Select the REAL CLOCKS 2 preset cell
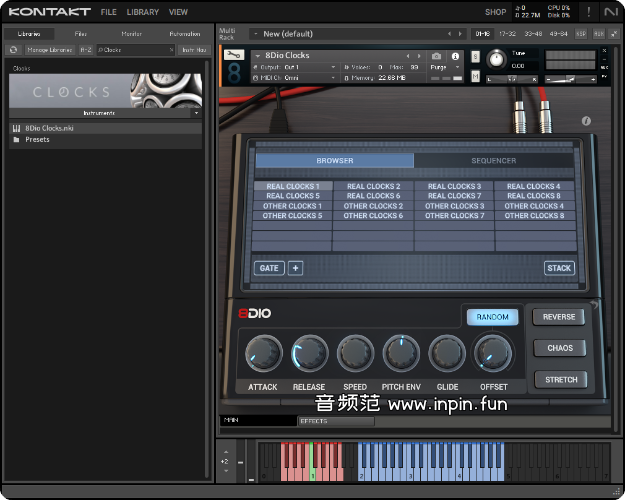Screen dimensions: 625x500 click(372, 186)
